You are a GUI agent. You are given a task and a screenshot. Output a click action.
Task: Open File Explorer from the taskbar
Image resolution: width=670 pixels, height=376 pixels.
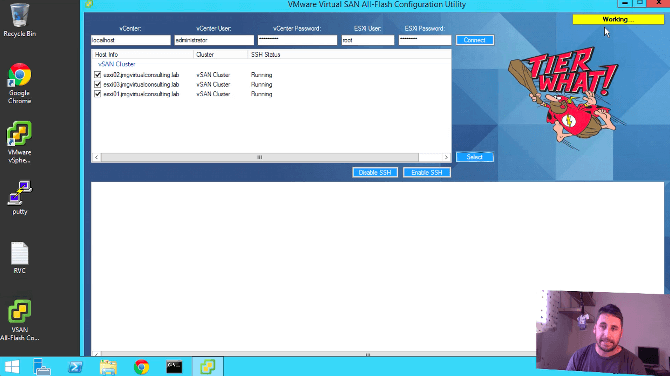point(108,367)
